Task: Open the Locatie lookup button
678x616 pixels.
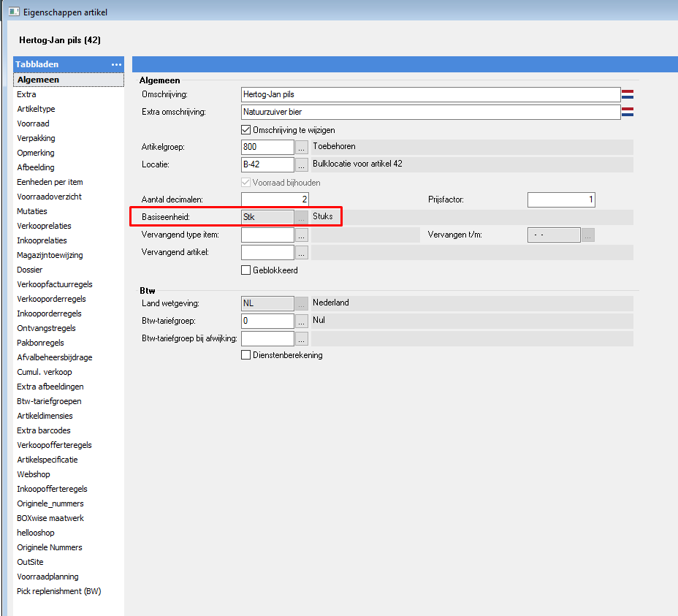Action: tap(302, 164)
